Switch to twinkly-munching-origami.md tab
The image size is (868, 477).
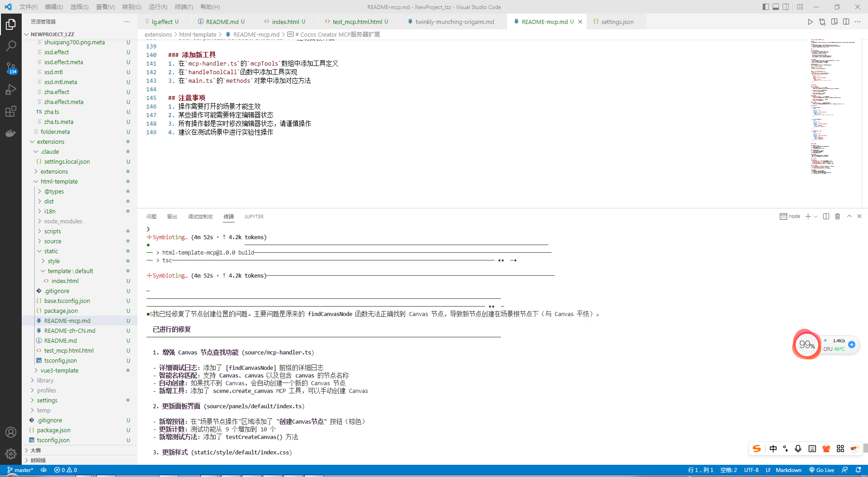(x=454, y=22)
